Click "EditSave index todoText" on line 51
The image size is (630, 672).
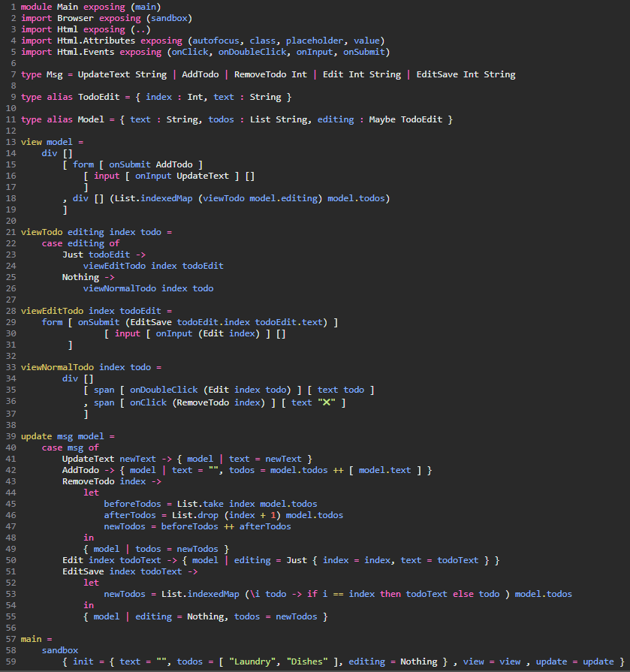[x=122, y=571]
